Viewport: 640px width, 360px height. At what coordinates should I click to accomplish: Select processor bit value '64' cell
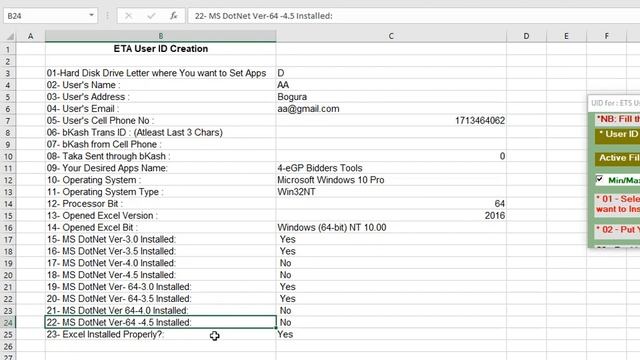[x=391, y=204]
